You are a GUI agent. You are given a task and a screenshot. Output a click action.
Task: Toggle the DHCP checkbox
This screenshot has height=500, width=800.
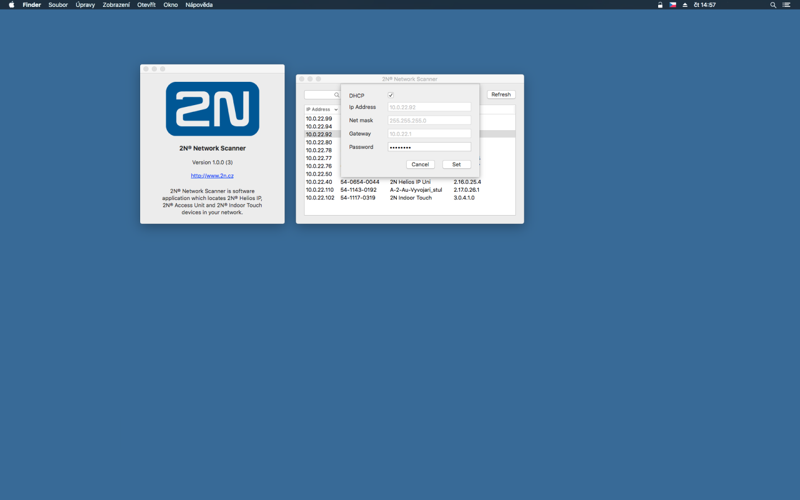point(391,95)
